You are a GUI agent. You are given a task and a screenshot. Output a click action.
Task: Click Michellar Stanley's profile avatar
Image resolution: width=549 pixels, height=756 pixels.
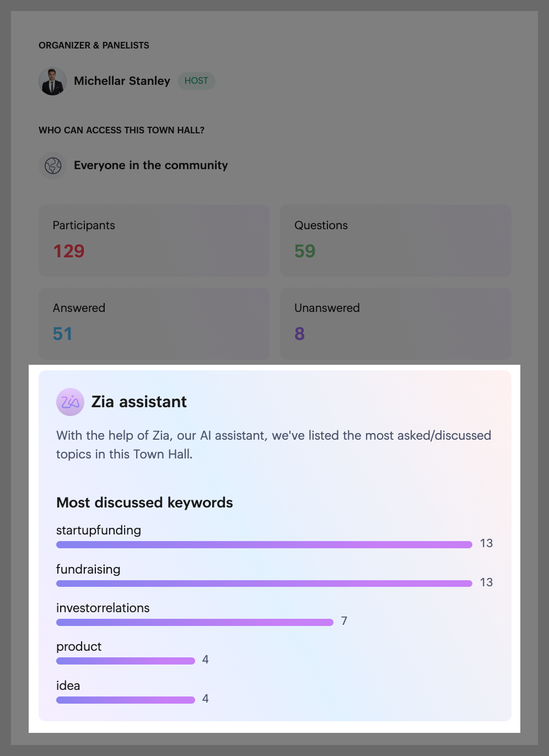[53, 81]
